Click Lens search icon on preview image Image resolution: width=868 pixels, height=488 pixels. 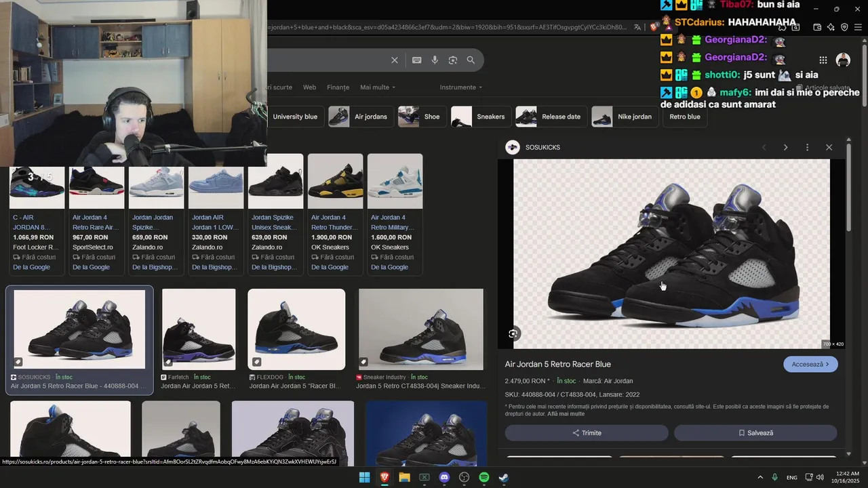click(x=513, y=333)
